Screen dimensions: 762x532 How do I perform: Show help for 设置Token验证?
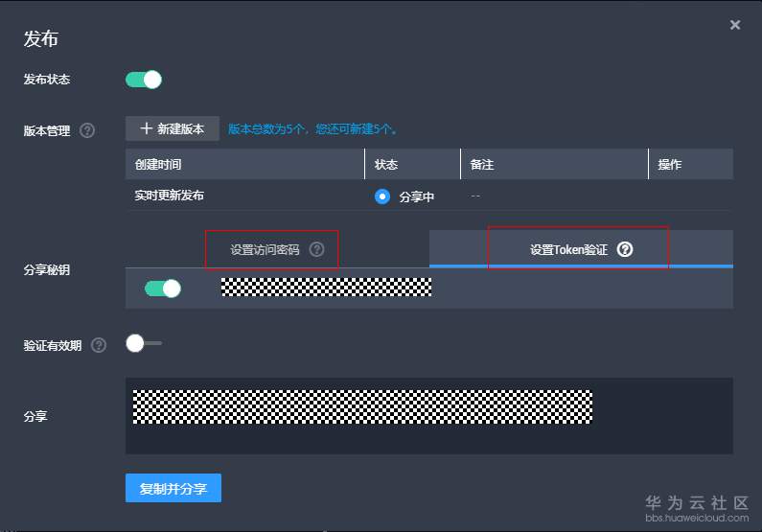[625, 250]
